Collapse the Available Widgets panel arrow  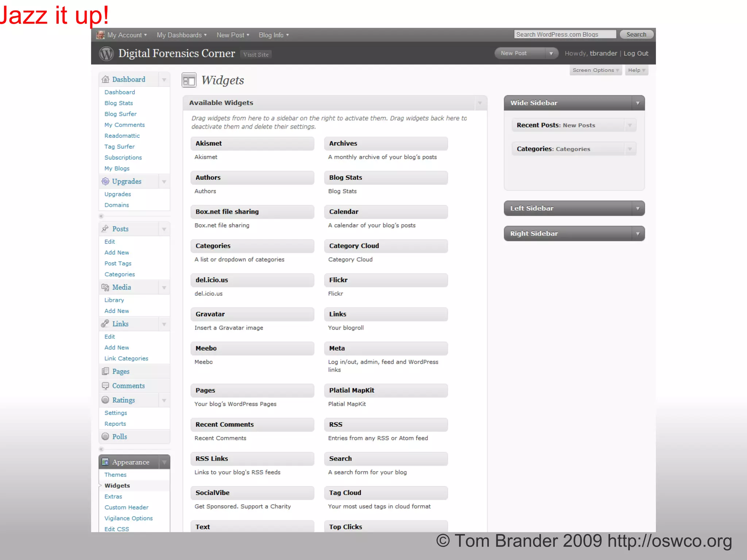click(480, 103)
